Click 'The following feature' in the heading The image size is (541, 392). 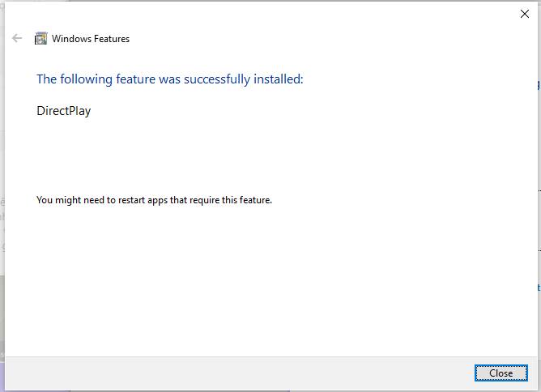(x=96, y=79)
